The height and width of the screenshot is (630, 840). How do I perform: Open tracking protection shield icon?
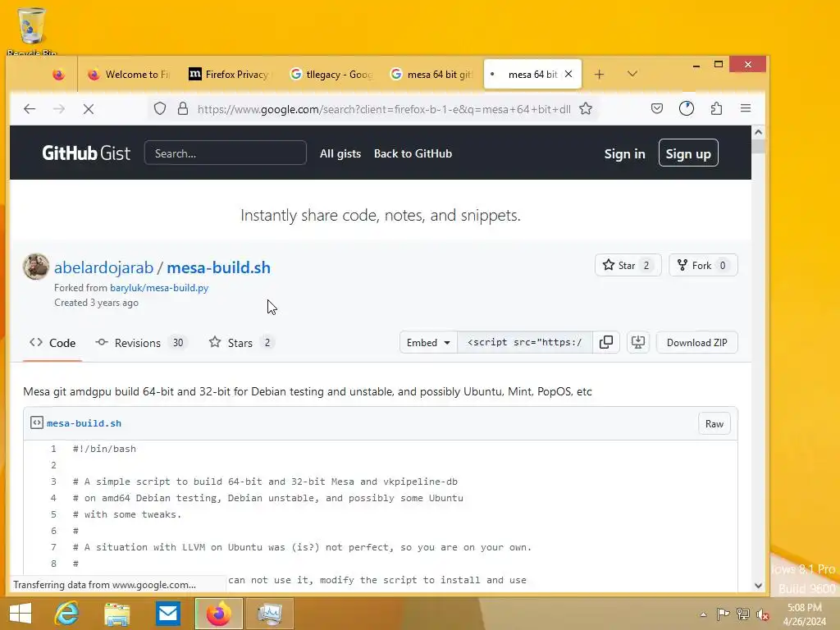tap(160, 109)
